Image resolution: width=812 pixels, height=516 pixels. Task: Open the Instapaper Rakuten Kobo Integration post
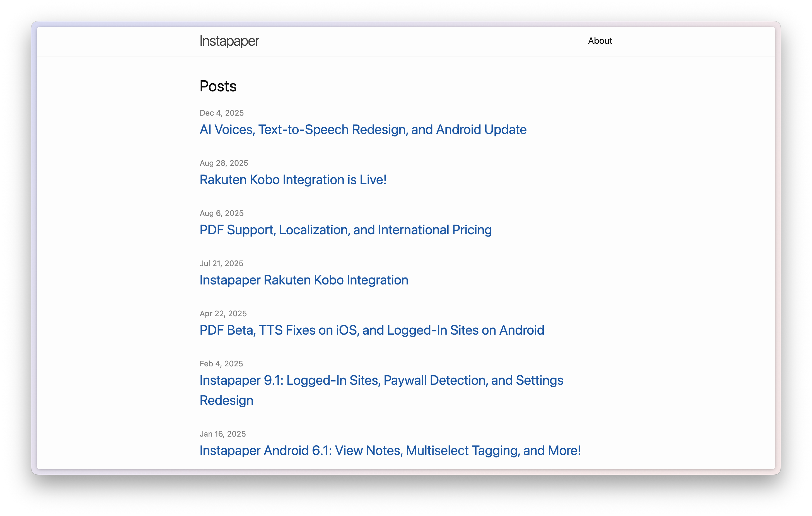coord(303,280)
